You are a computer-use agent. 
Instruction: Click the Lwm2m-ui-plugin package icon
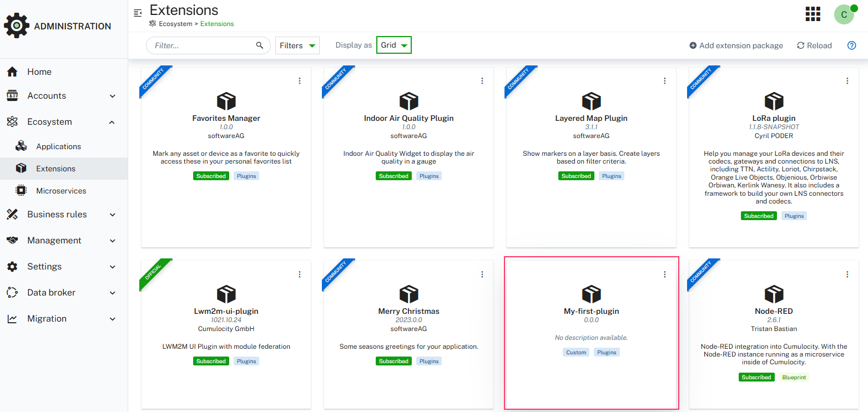pos(226,294)
